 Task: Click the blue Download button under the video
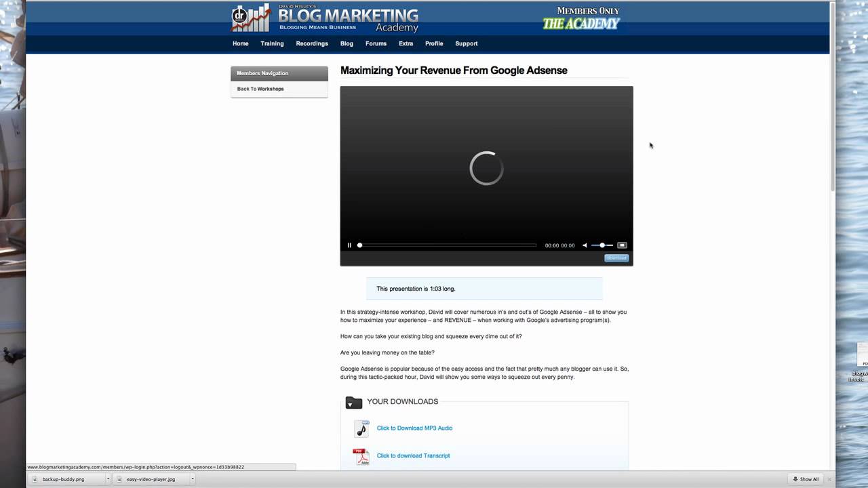616,258
